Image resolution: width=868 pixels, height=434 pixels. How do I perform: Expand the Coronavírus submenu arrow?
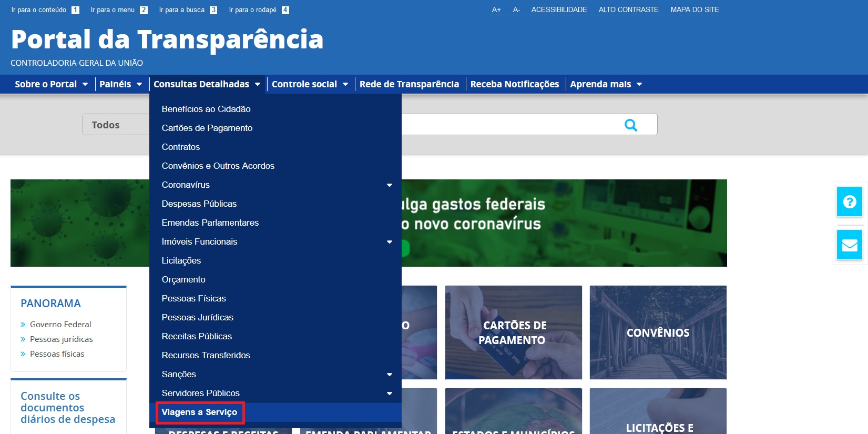pyautogui.click(x=389, y=185)
